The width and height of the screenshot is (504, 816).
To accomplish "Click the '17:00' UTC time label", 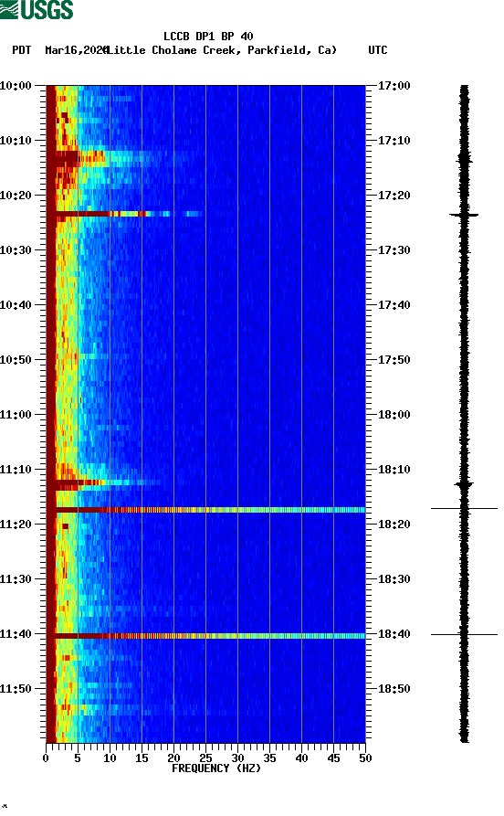I will 394,85.
